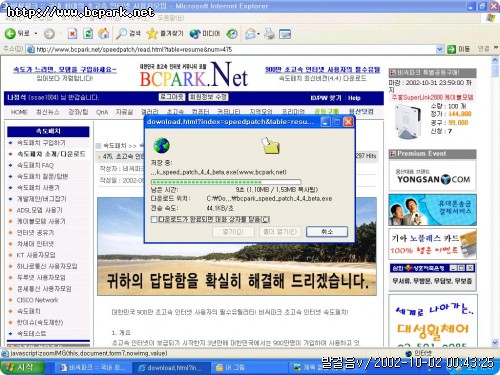
Task: Click the 회원정보 수정 button
Action: pyautogui.click(x=209, y=97)
